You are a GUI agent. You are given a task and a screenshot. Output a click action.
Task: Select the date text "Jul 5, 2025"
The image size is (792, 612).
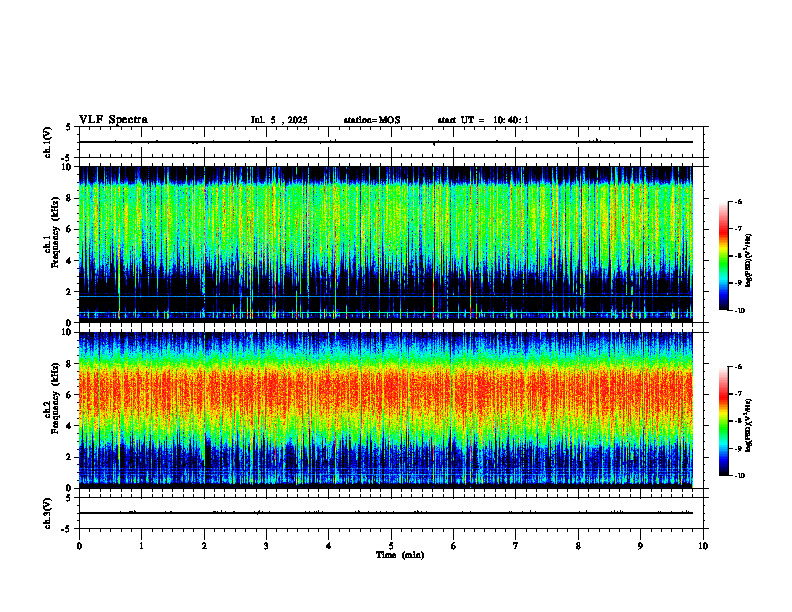[x=279, y=120]
